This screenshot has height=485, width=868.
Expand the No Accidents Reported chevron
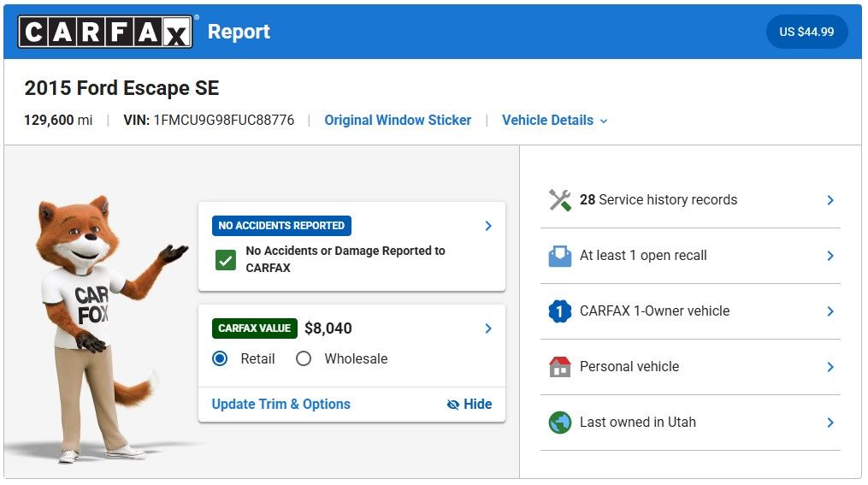488,226
